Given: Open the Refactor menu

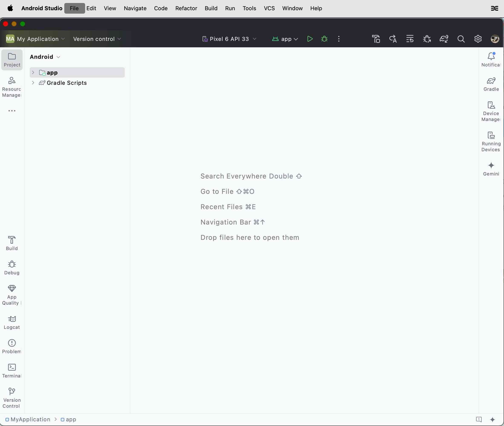Looking at the screenshot, I should pos(186,8).
